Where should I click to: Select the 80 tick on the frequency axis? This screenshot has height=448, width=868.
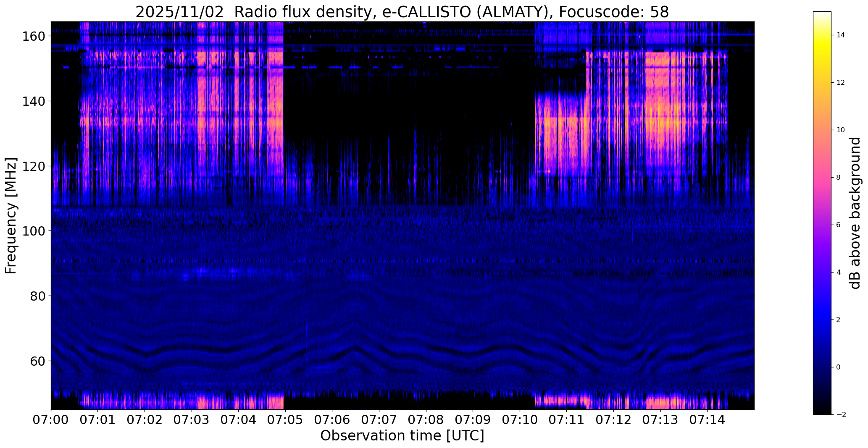pyautogui.click(x=38, y=296)
